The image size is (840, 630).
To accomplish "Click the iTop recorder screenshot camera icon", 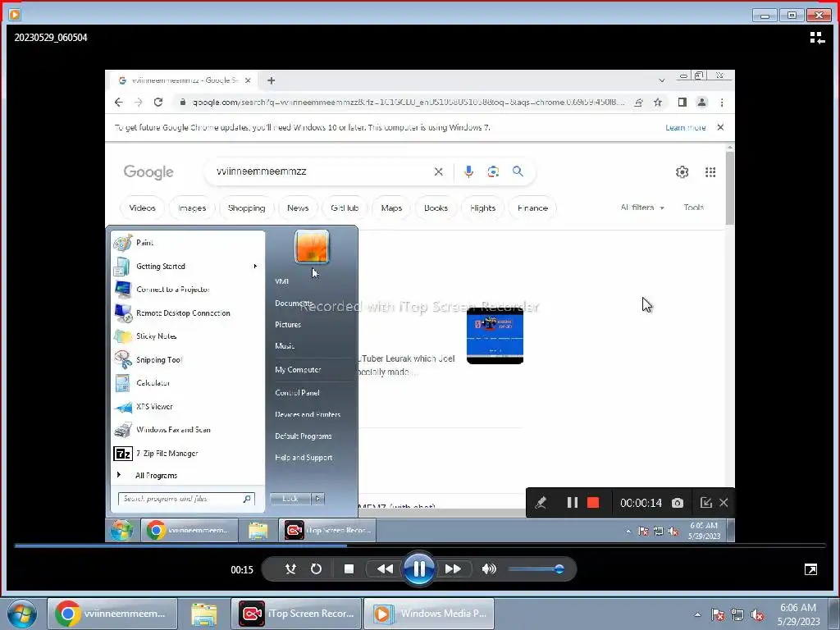I will coord(677,503).
